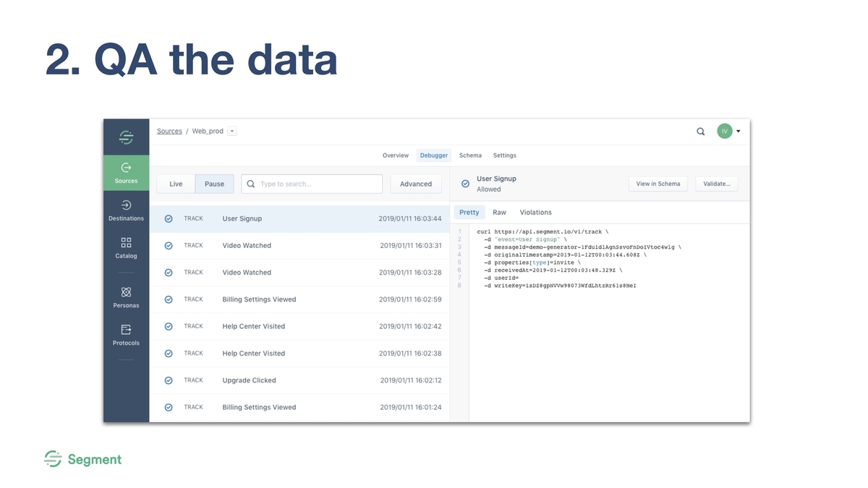The image size is (868, 488).
Task: Select the Pretty view tab
Action: point(469,213)
